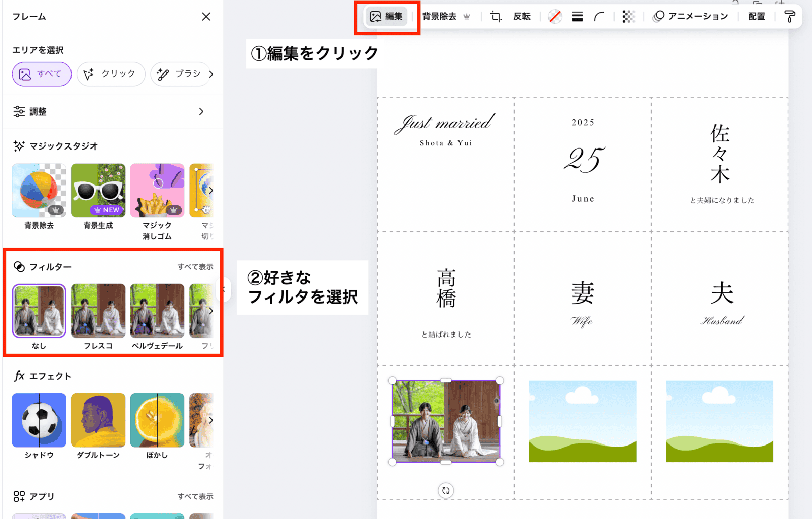Open the transparency checkerboard icon
This screenshot has height=519, width=812.
click(628, 17)
